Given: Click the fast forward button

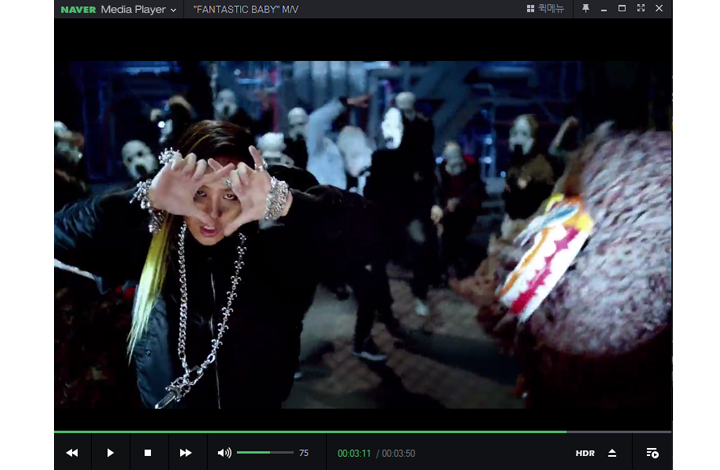Looking at the screenshot, I should pyautogui.click(x=186, y=453).
